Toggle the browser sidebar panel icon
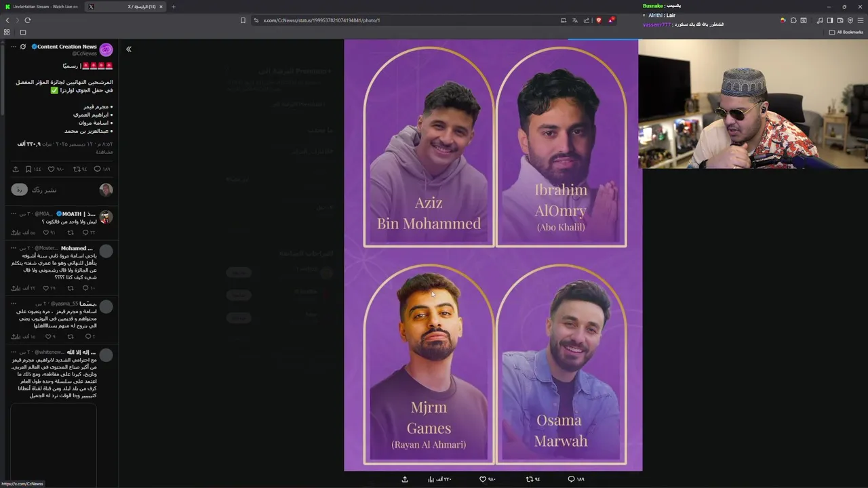Viewport: 868px width, 488px height. [830, 20]
